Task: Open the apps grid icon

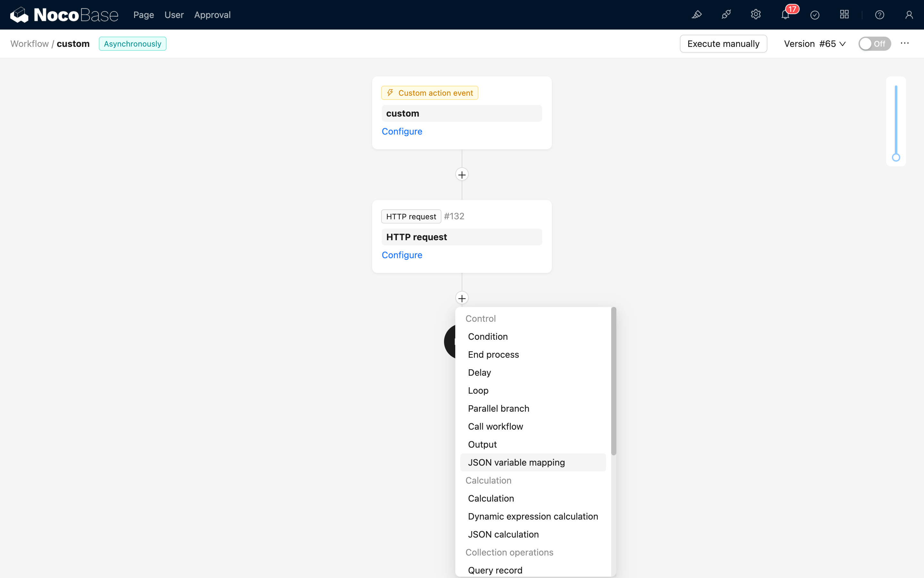Action: [844, 15]
